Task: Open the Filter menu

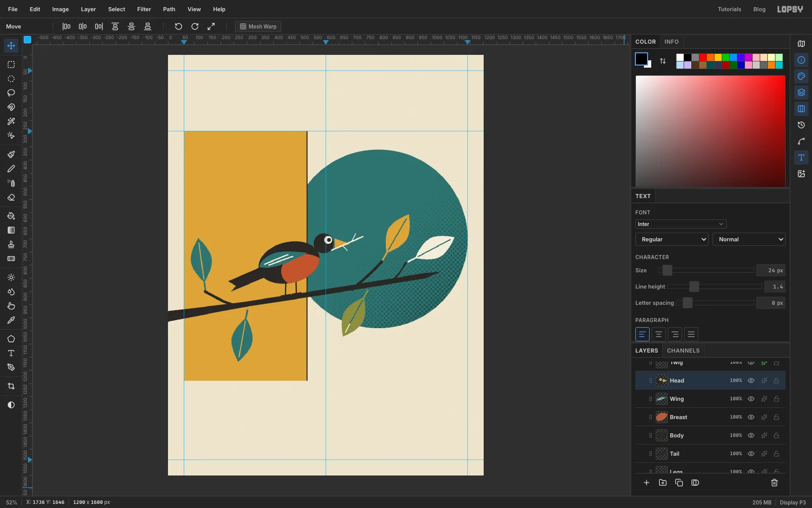Action: (144, 9)
